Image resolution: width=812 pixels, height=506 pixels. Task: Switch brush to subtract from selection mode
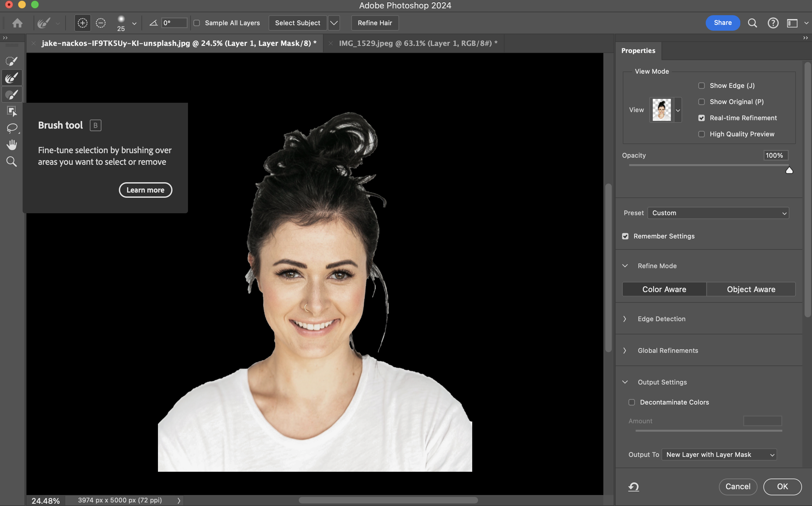[x=101, y=23]
